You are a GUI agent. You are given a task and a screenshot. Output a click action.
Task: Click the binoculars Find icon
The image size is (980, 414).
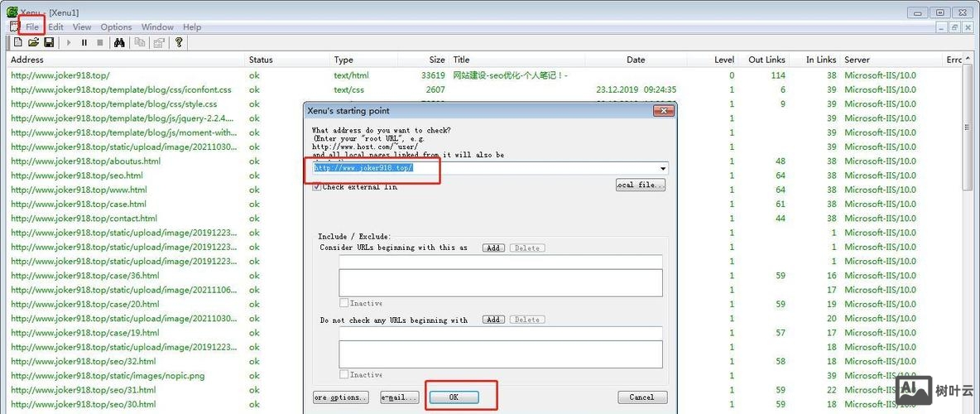pyautogui.click(x=119, y=42)
